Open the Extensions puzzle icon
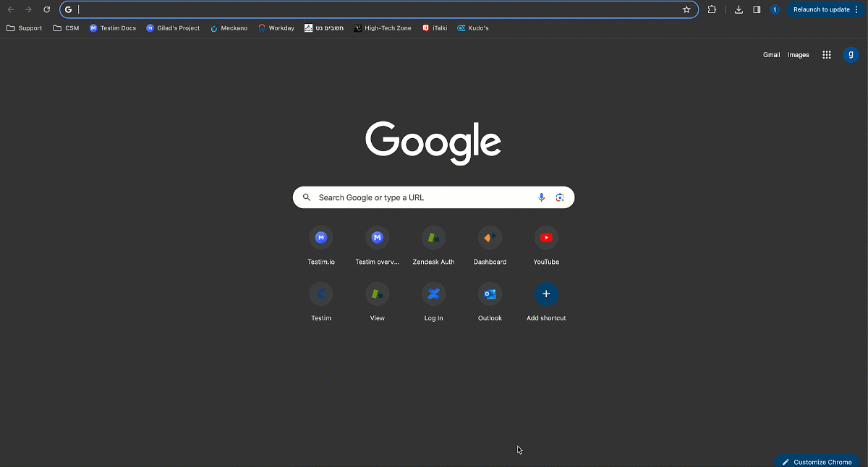868x467 pixels. coord(712,9)
